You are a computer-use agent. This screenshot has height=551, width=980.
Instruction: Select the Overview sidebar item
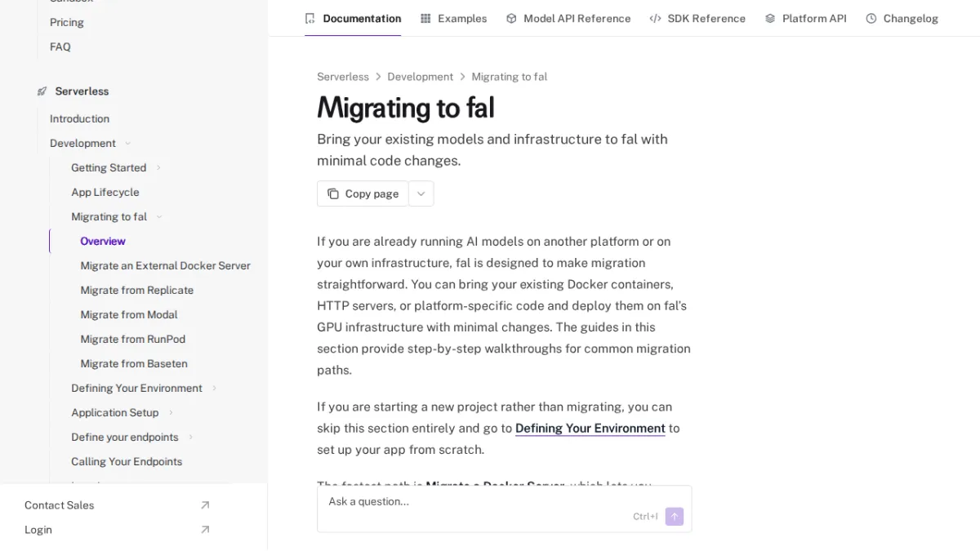103,242
